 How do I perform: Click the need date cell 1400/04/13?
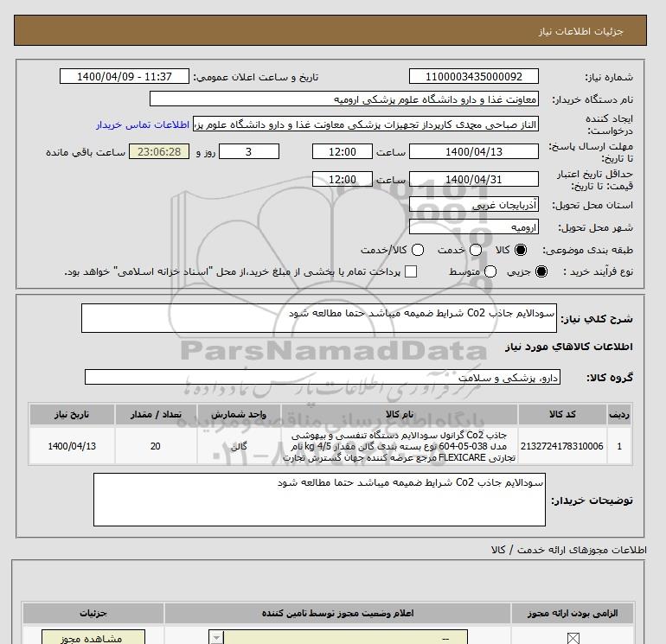tap(72, 446)
